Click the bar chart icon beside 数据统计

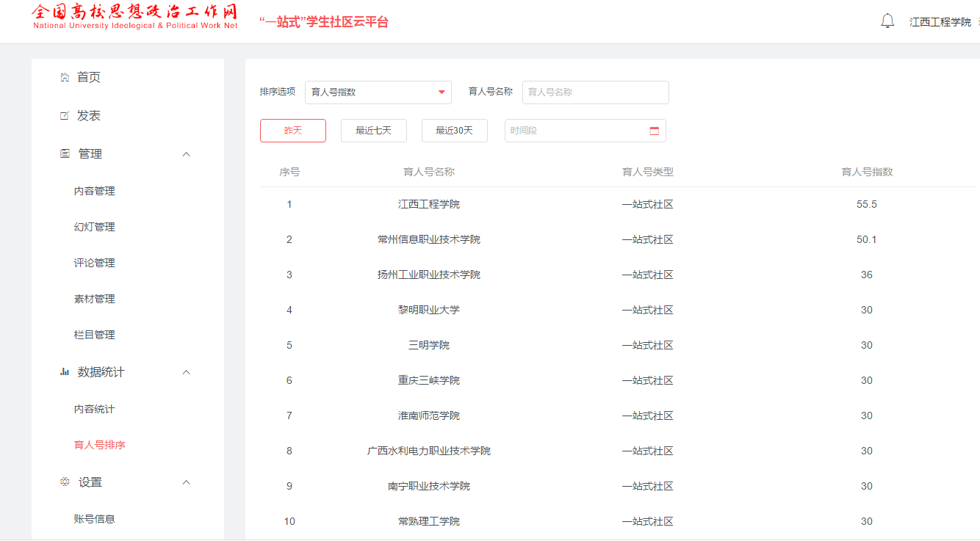click(65, 372)
